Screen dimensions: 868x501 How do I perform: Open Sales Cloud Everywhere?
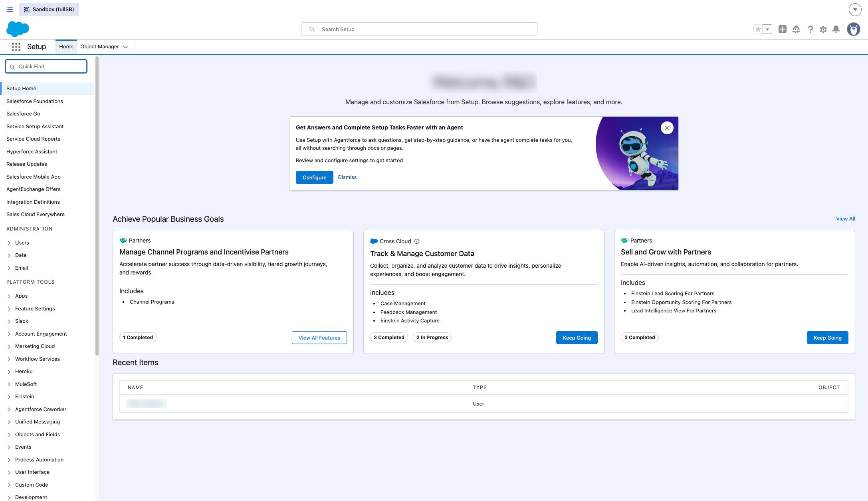tap(35, 215)
